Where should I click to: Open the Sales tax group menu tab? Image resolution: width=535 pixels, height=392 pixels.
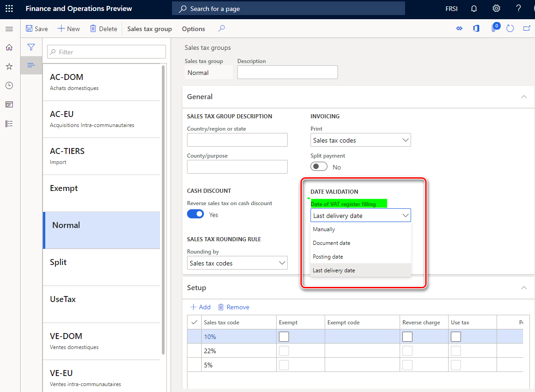150,28
